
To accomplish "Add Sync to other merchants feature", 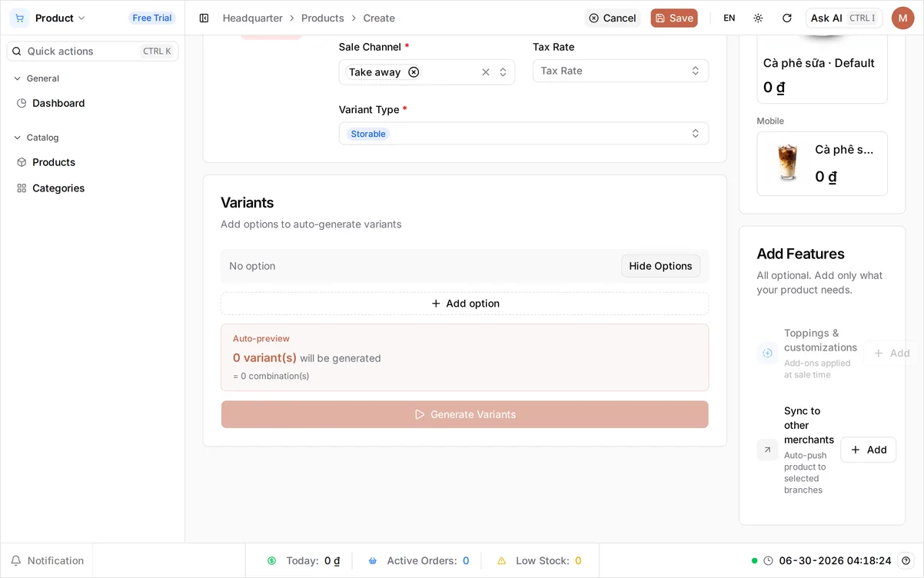I will (x=868, y=450).
